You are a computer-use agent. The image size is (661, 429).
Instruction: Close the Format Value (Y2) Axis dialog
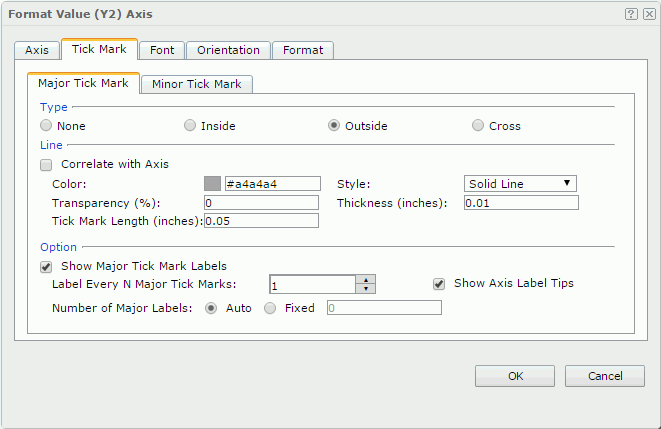tap(647, 14)
